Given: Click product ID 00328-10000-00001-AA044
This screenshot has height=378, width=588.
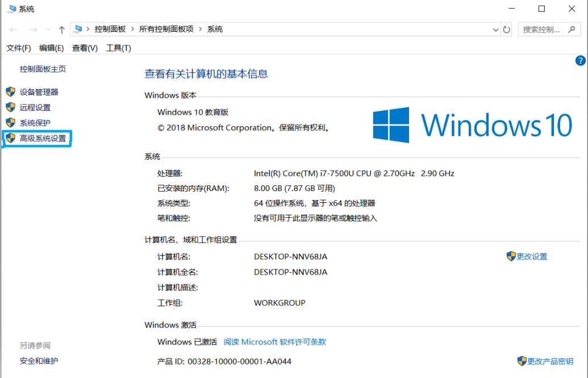Looking at the screenshot, I should pos(239,362).
